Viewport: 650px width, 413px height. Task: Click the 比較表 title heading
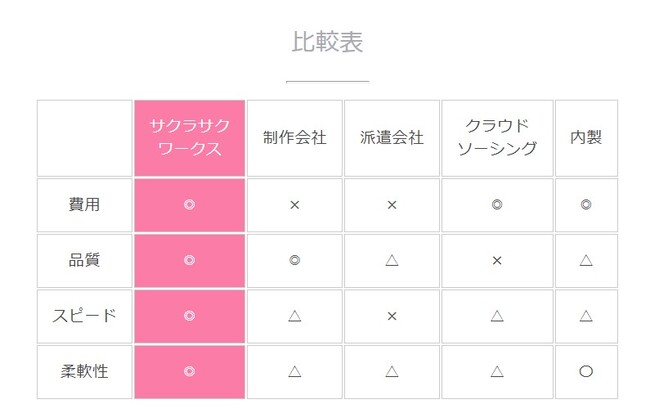click(x=327, y=42)
